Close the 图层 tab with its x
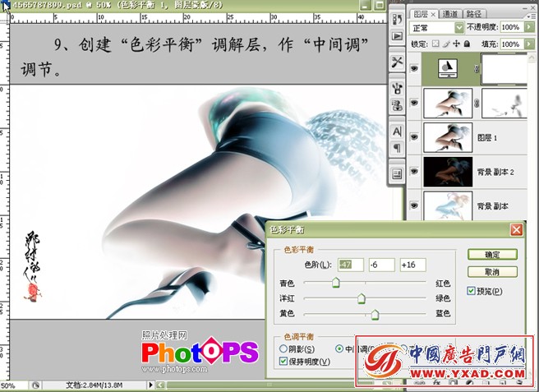539x392 pixels. [433, 14]
